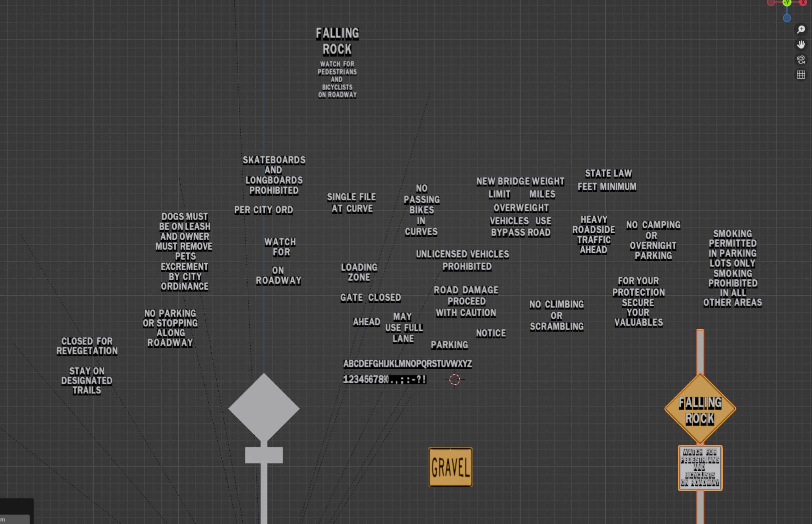Select the ABCDEFGHIJKLMNOPQRSTUVWXYZ alphabet text

[408, 364]
